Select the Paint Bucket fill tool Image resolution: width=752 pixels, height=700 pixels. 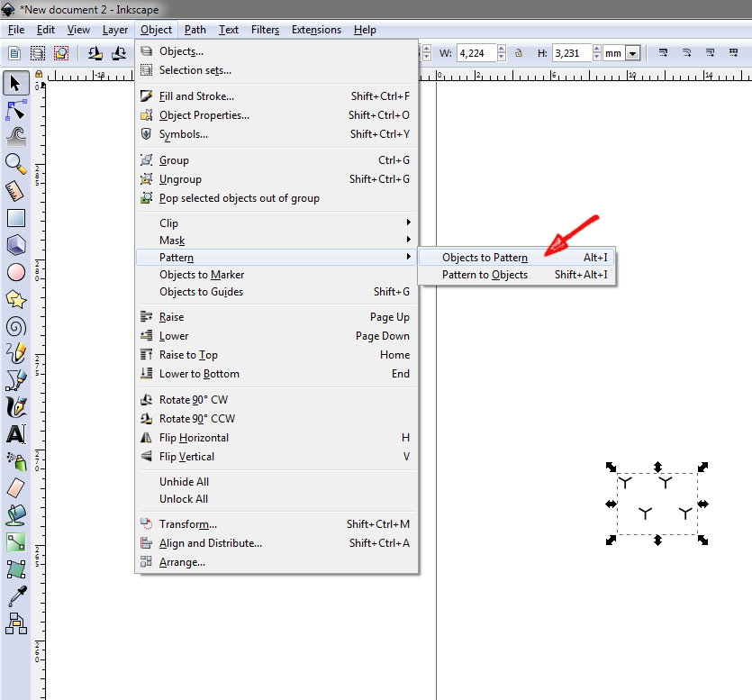[16, 515]
